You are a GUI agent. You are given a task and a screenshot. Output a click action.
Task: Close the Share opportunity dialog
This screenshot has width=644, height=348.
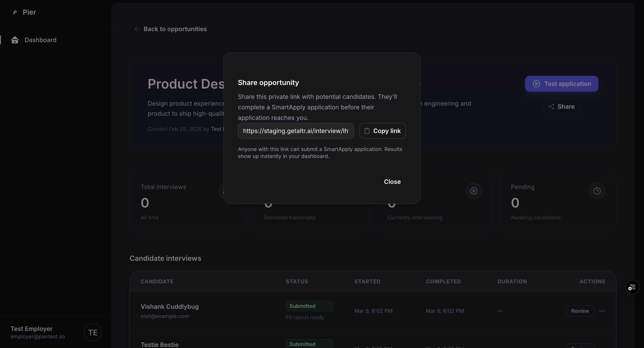(392, 182)
